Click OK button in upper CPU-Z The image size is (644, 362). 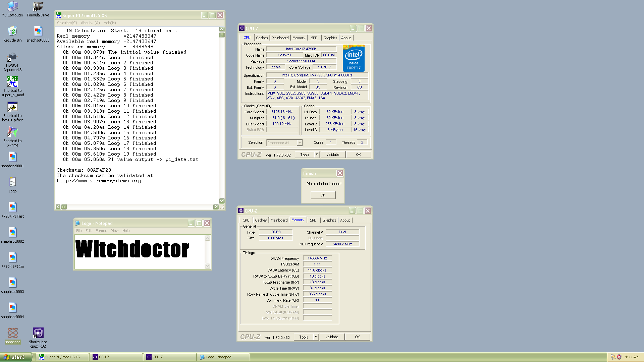click(358, 155)
